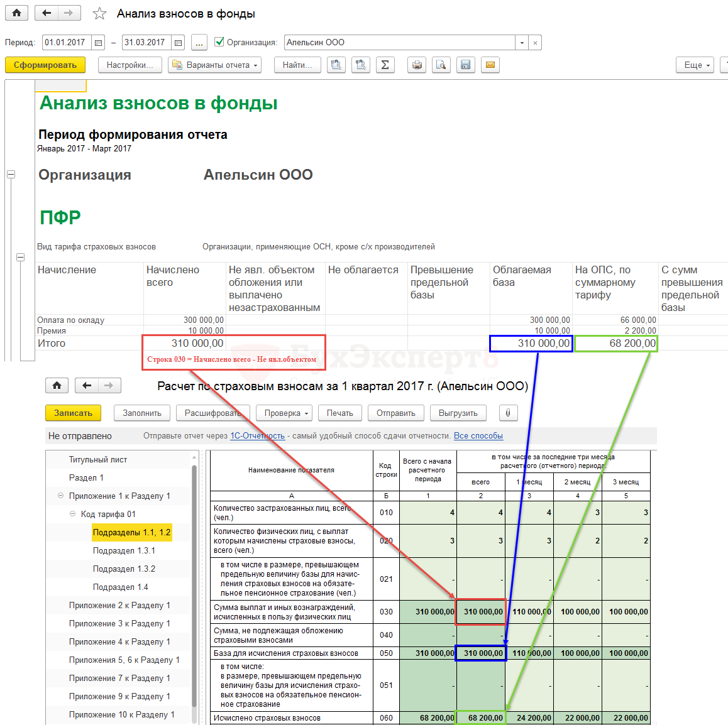Follow the 1С-Отчетность link
This screenshot has width=728, height=725.
click(257, 435)
